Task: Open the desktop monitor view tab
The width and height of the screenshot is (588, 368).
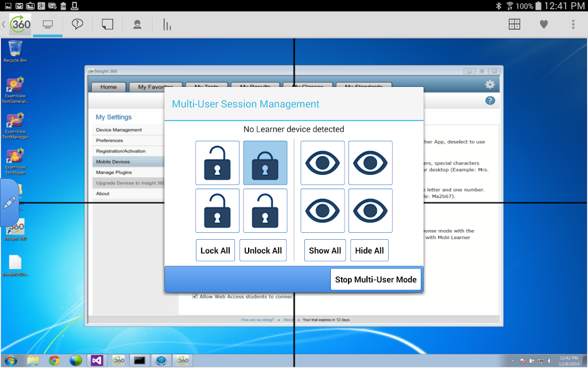Action: point(48,25)
